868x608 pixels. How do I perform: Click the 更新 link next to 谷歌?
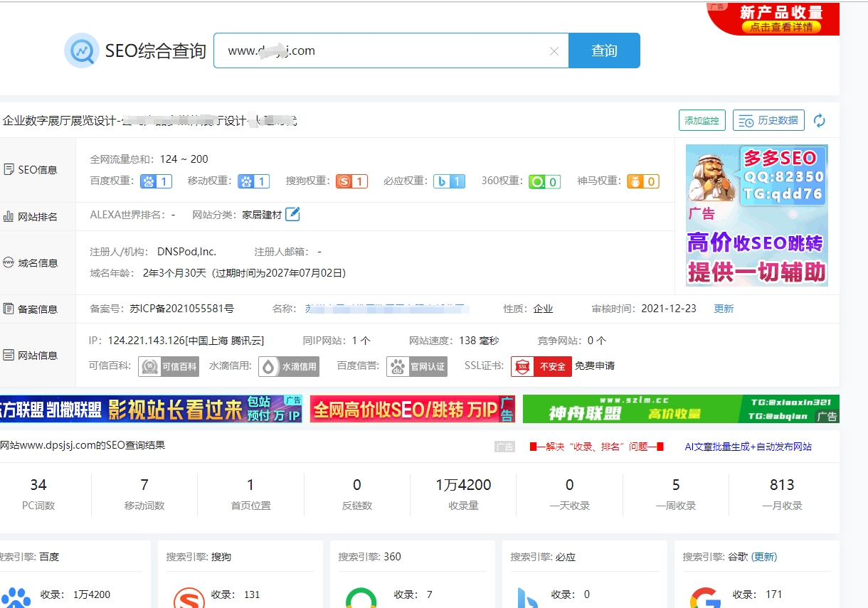tap(764, 557)
